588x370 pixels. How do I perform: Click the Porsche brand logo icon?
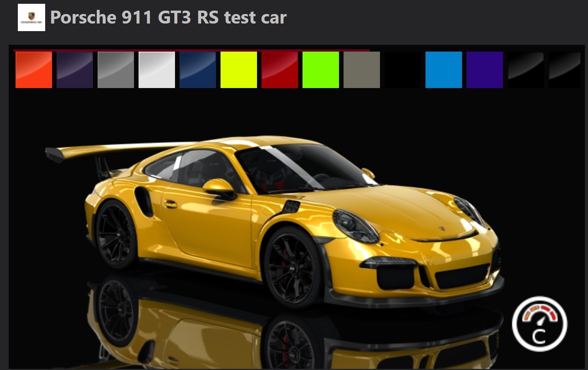[x=32, y=17]
